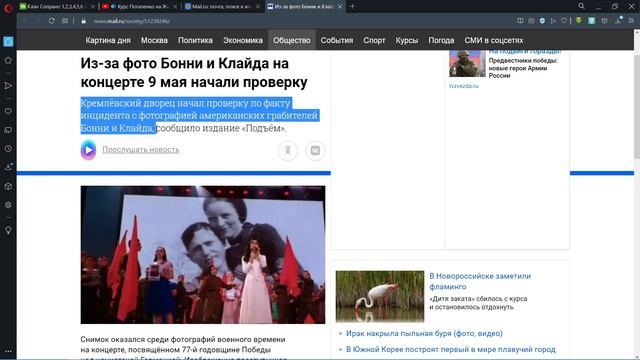
Task: Open Speed Dial grid icon in address bar
Action: click(65, 21)
